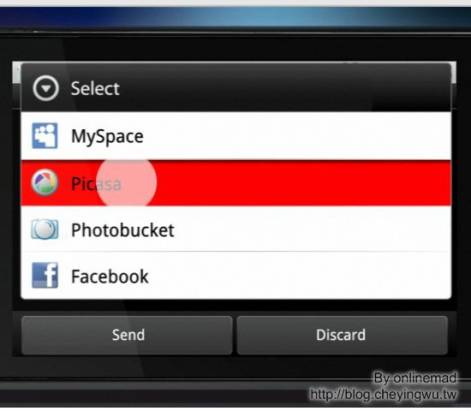This screenshot has height=411, width=471.
Task: Choose Photobucket from the service list
Action: 236,229
